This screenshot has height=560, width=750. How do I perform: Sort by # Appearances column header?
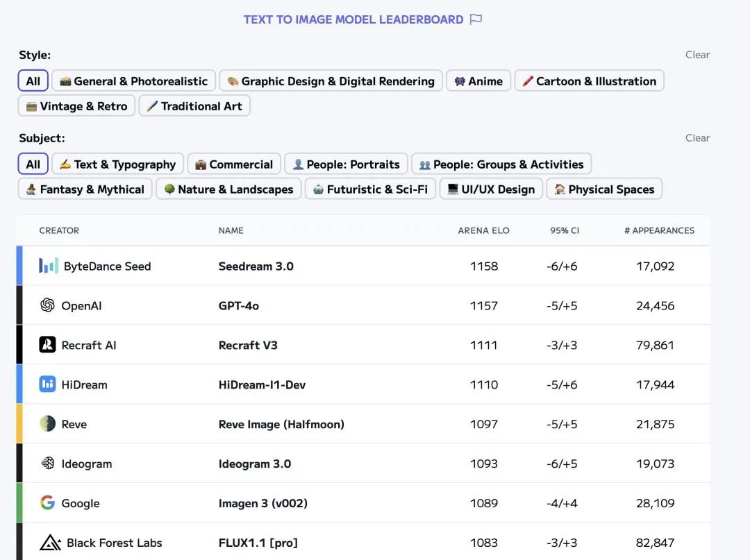658,230
